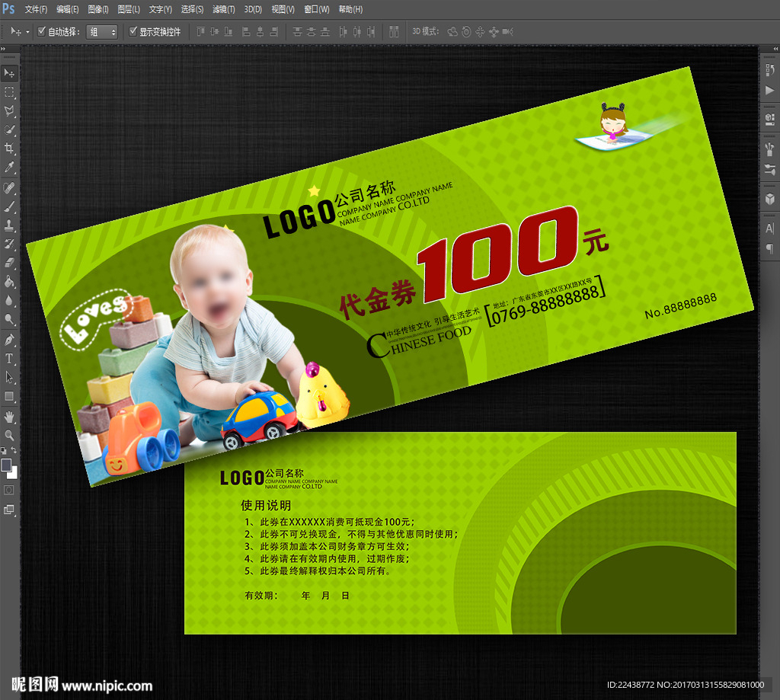780x700 pixels.
Task: Distribute layers by left edges
Action: (x=344, y=32)
